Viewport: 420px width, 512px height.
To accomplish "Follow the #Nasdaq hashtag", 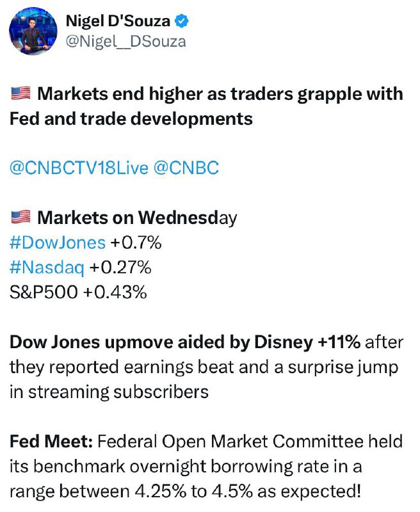I will (x=47, y=268).
